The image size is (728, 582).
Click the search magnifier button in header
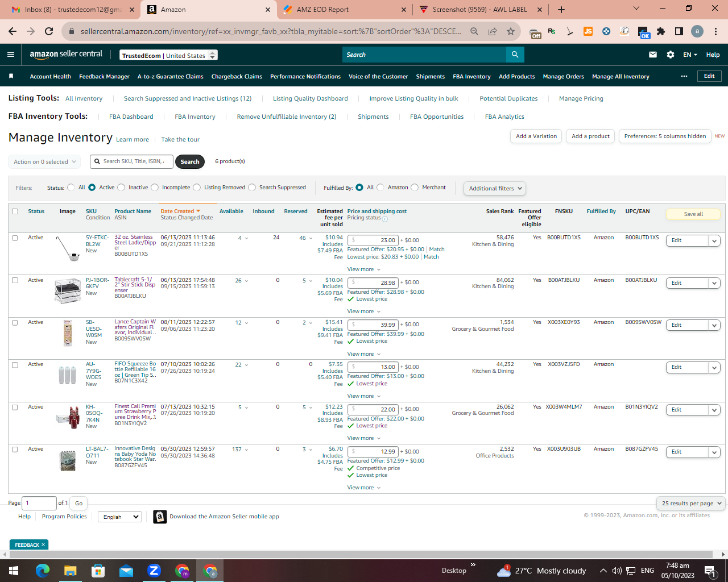click(515, 55)
